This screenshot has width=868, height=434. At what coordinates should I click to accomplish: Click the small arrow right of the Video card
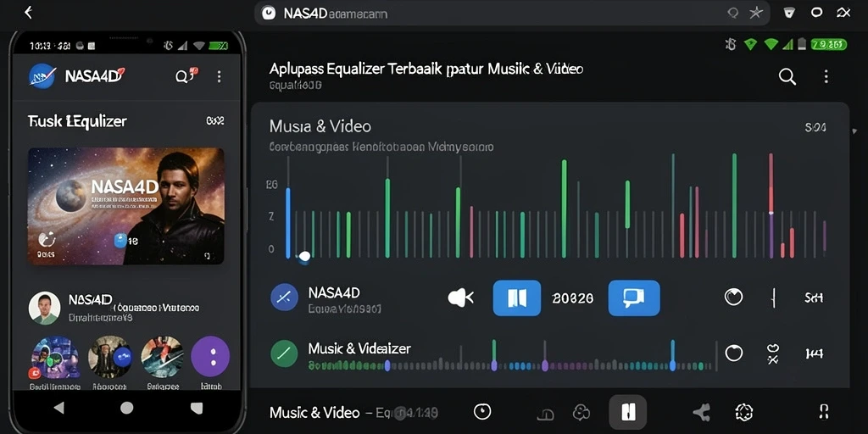[855, 131]
